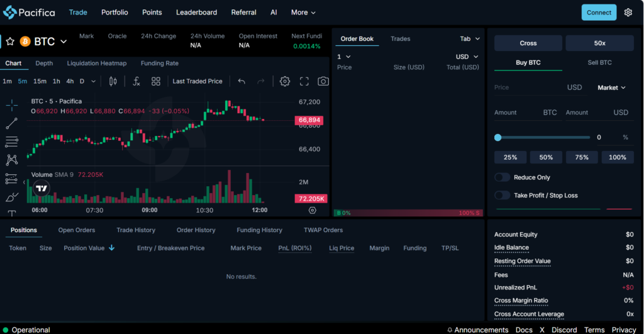Viewport: 644px width, 334px height.
Task: Expand the BTC market selector
Action: pos(64,42)
